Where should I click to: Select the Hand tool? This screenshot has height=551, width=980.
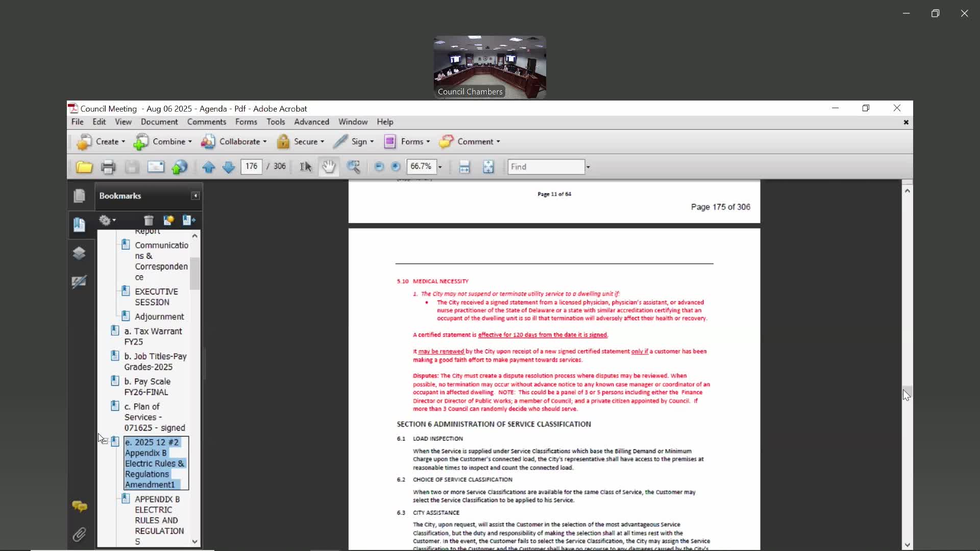[329, 167]
